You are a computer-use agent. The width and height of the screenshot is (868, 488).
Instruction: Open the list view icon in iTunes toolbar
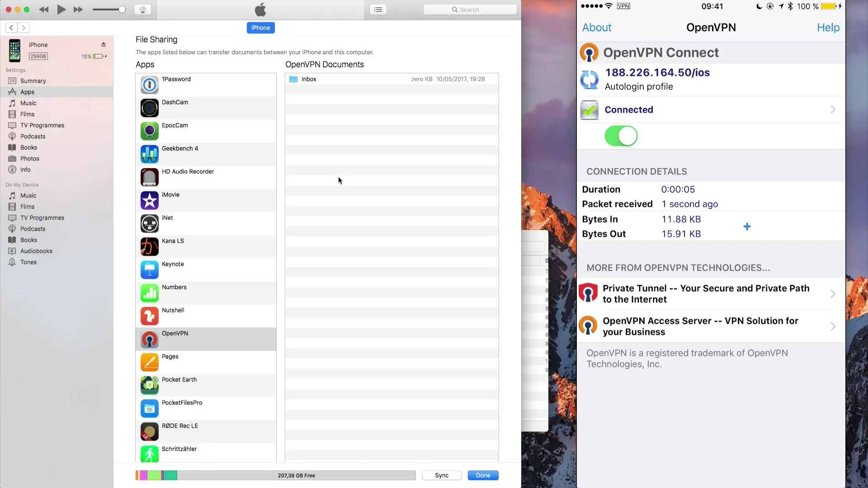(378, 9)
